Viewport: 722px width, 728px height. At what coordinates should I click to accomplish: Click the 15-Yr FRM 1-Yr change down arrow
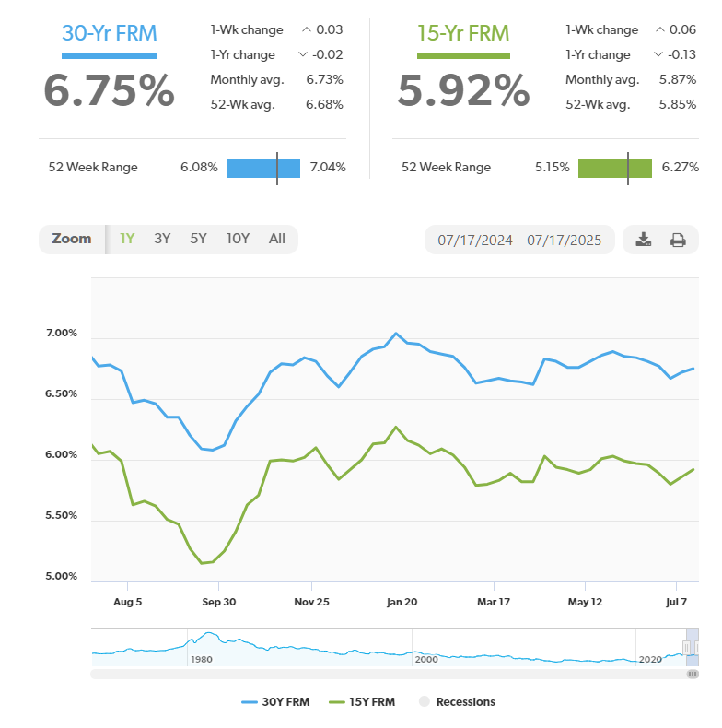pyautogui.click(x=658, y=55)
